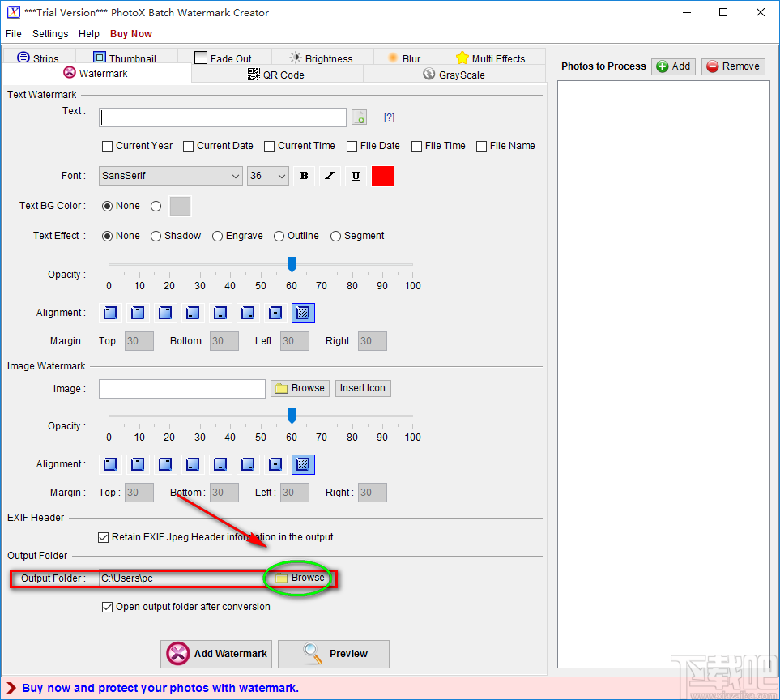Tick the File Time checkbox
The image size is (780, 700).
click(x=417, y=147)
